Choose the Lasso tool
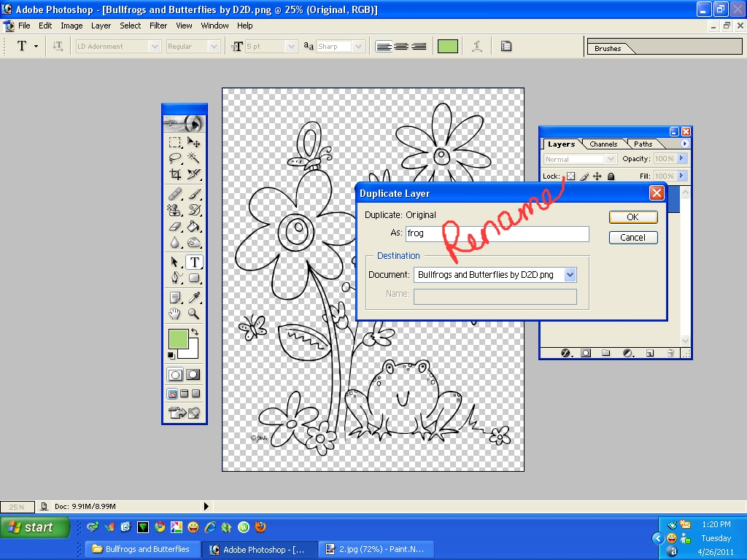747x560 pixels. click(x=175, y=158)
